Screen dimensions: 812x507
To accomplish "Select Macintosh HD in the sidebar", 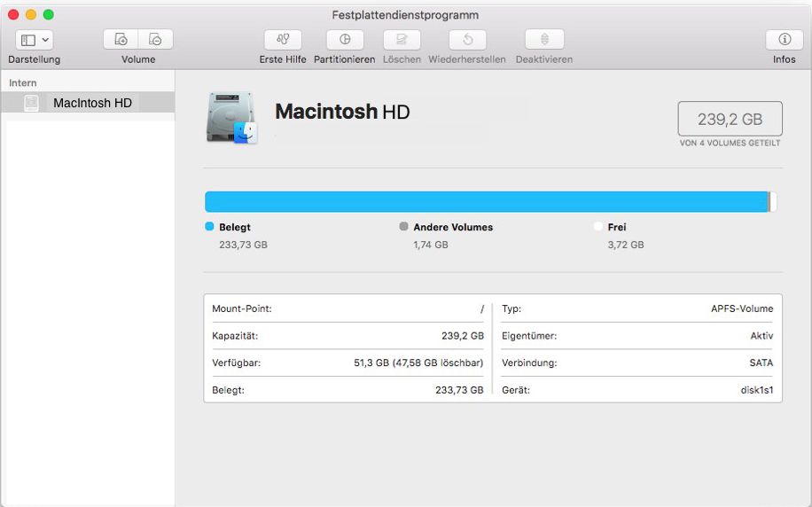I will pos(92,103).
